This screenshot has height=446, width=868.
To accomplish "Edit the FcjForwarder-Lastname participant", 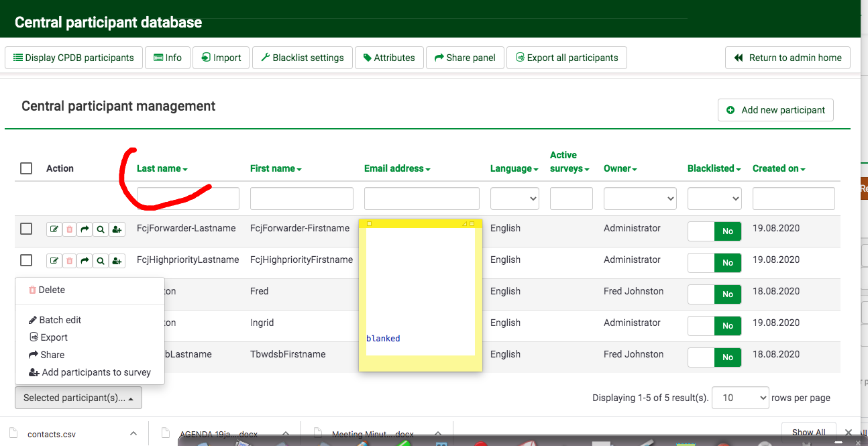I will pyautogui.click(x=54, y=229).
